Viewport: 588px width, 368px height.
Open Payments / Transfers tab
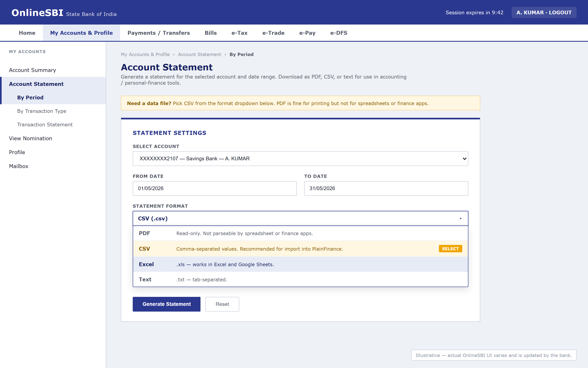[x=159, y=33]
